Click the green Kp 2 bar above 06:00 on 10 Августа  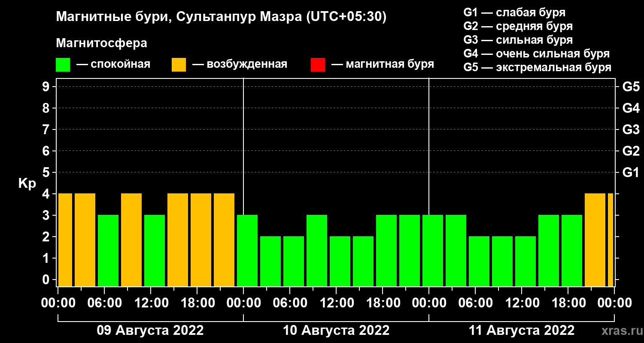pos(294,261)
